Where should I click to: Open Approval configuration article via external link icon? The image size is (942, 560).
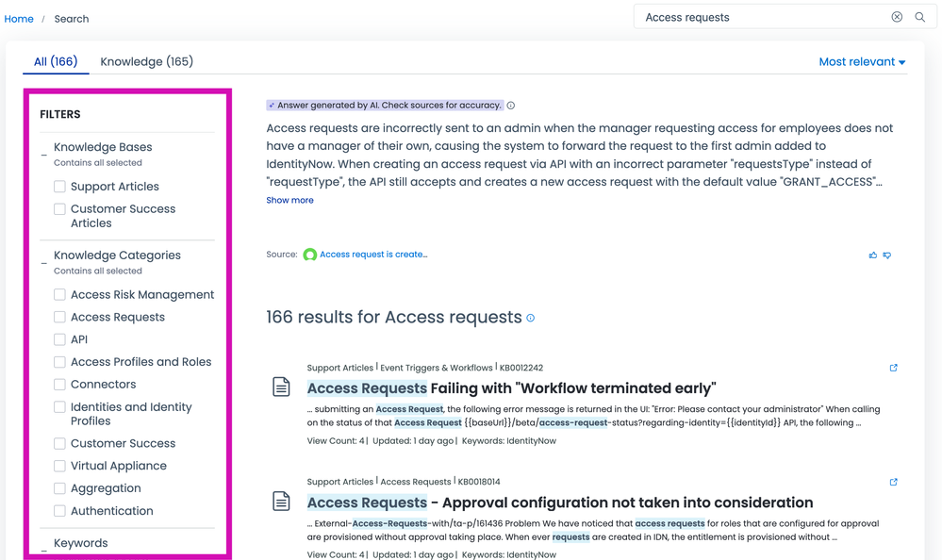pyautogui.click(x=893, y=482)
